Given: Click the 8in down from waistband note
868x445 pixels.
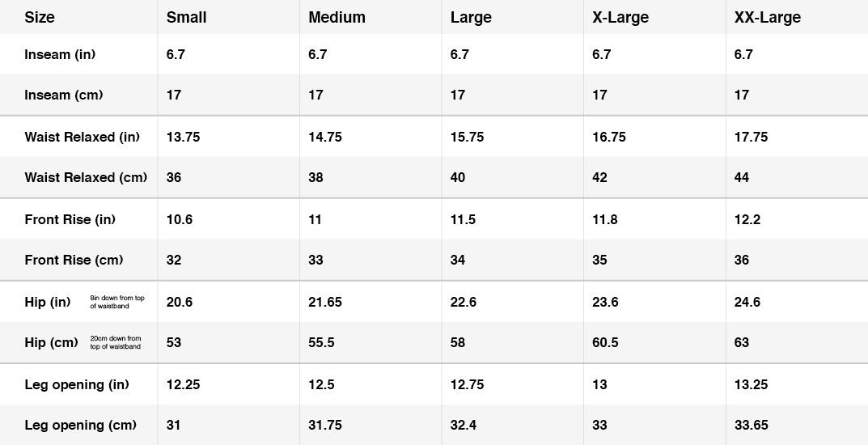Looking at the screenshot, I should point(117,302).
